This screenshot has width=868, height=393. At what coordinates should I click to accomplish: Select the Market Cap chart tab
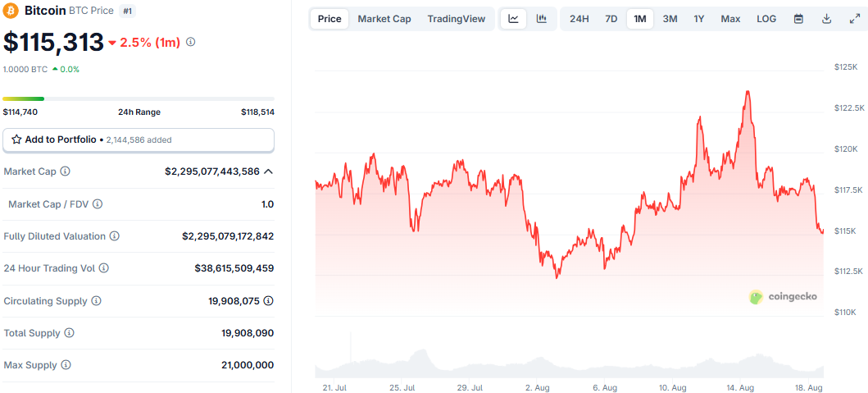[x=384, y=19]
